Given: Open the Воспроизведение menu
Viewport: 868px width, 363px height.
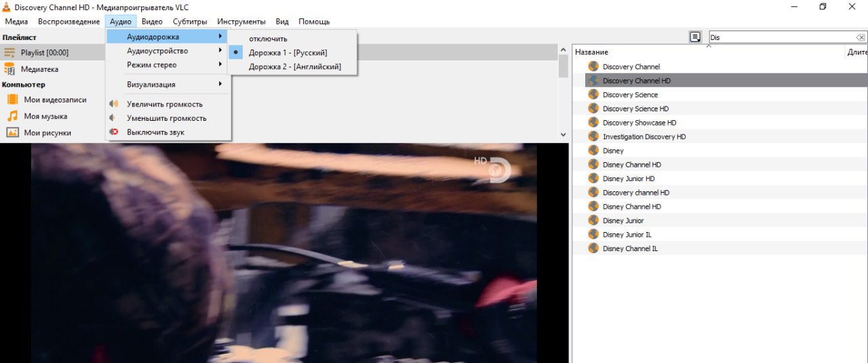Looking at the screenshot, I should [68, 22].
